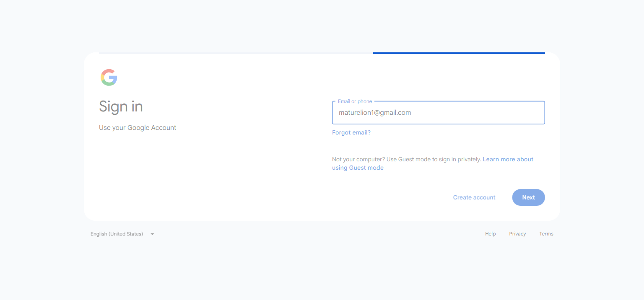This screenshot has width=644, height=300.
Task: Click 'using Guest mode' link text
Action: [358, 168]
